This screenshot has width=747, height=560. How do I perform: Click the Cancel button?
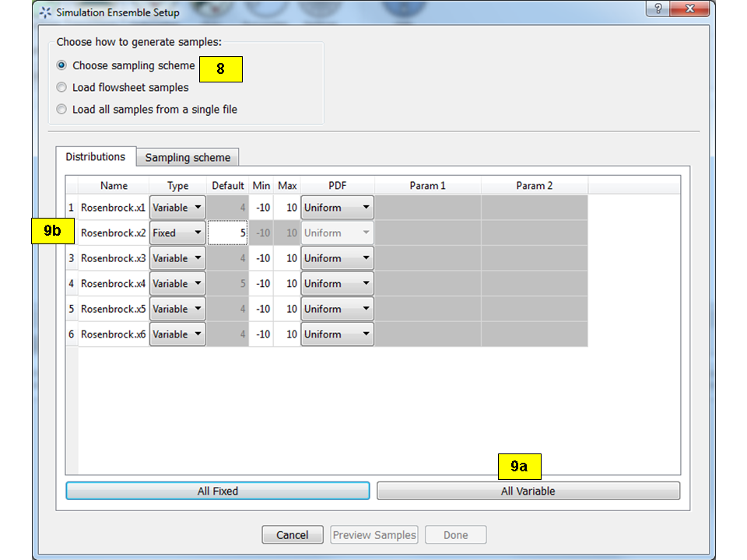[x=292, y=534]
